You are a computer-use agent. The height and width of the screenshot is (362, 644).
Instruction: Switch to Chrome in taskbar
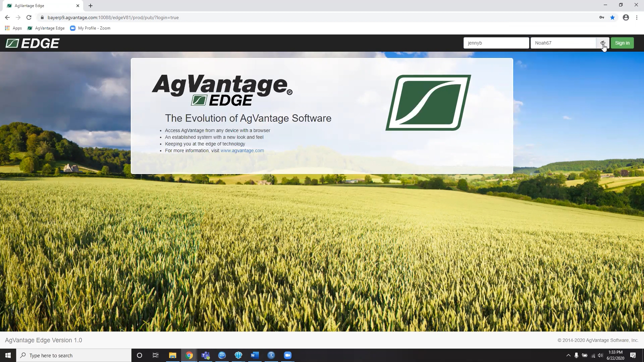(189, 355)
